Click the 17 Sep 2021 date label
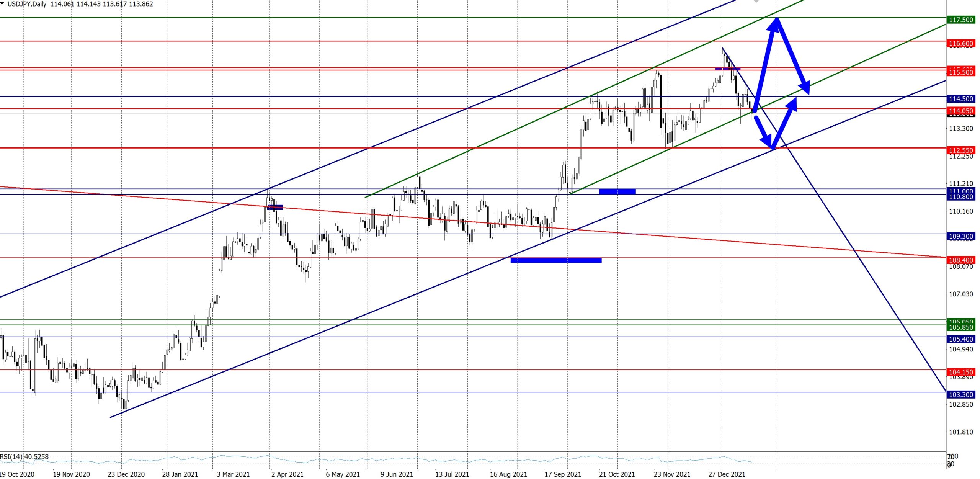980x479 pixels. coord(562,474)
